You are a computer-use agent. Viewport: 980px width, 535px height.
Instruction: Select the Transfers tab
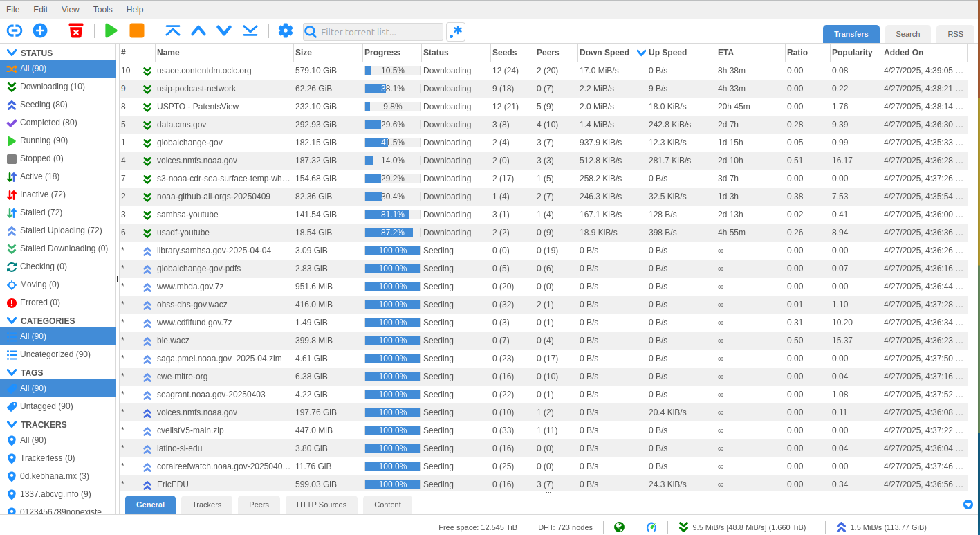[x=851, y=34]
